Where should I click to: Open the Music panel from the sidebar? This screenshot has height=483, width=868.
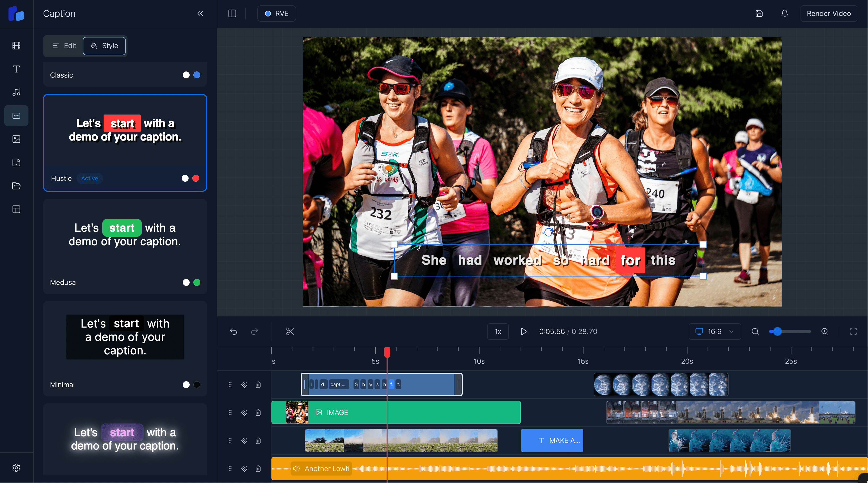coord(16,92)
